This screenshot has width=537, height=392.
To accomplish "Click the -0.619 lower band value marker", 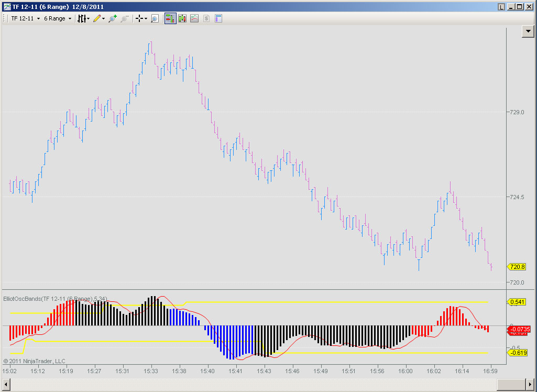I will [517, 353].
